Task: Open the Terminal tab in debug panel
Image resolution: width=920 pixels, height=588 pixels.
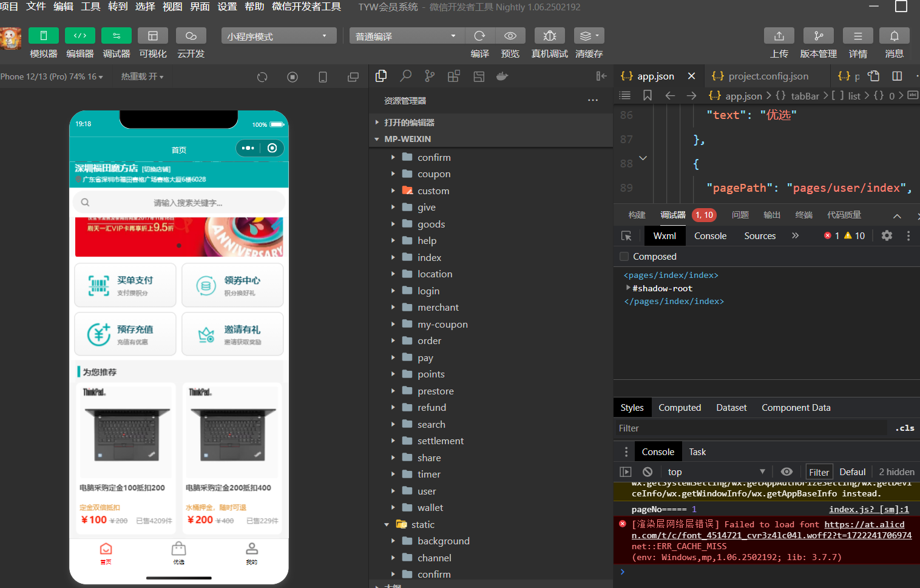Action: 804,215
